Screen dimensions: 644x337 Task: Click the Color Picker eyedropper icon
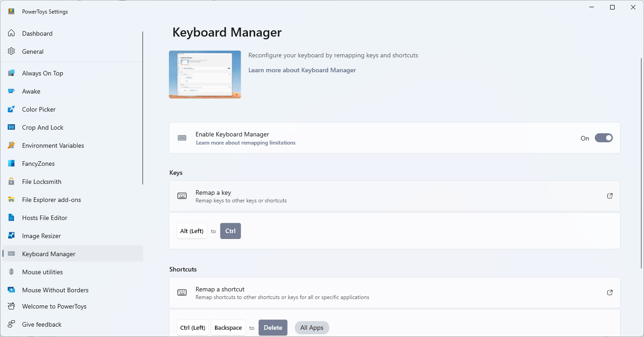(x=11, y=109)
